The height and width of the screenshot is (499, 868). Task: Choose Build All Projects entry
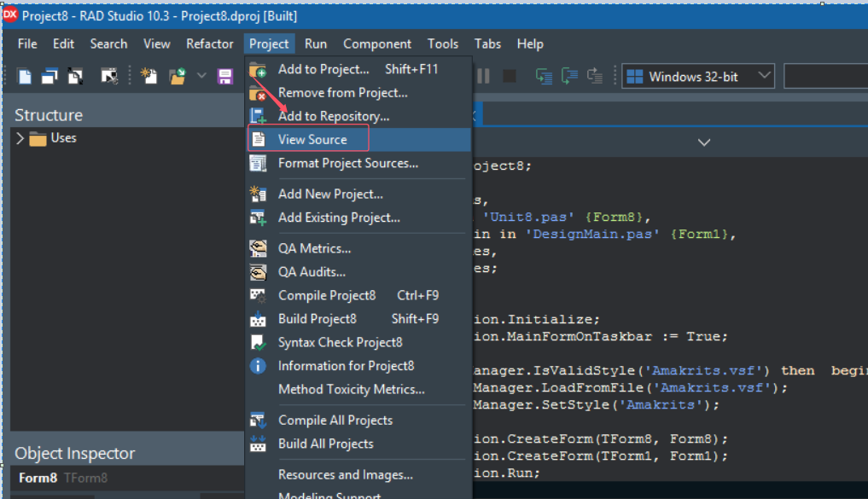point(358,444)
